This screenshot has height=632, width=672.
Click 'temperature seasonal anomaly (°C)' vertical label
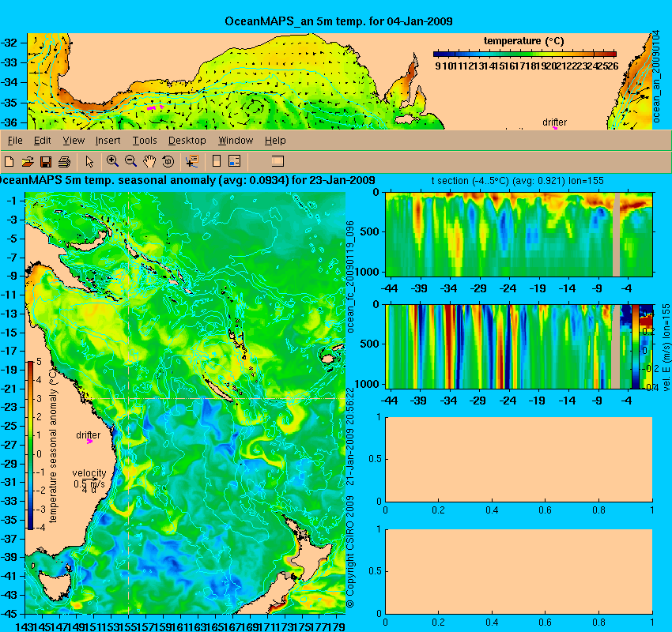click(53, 446)
